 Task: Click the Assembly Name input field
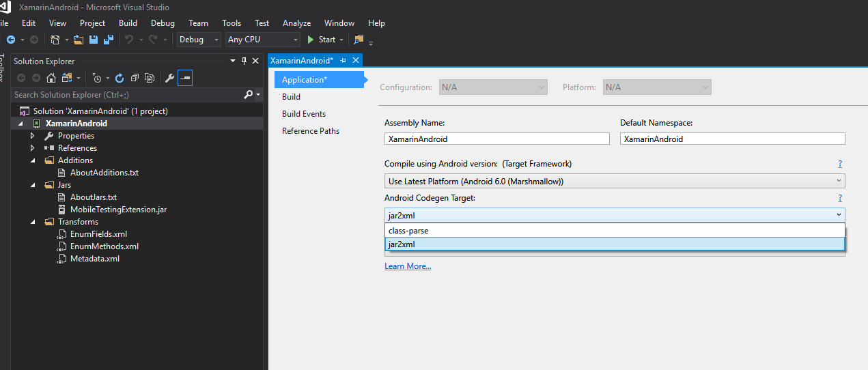(x=497, y=139)
